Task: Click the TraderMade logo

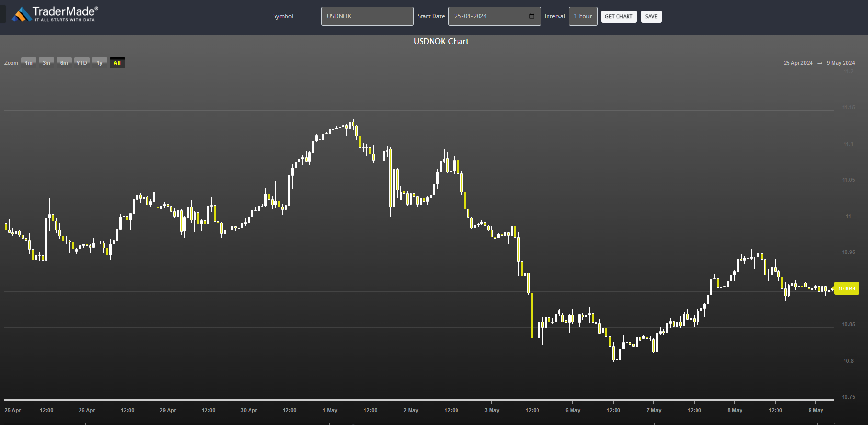Action: [55, 14]
